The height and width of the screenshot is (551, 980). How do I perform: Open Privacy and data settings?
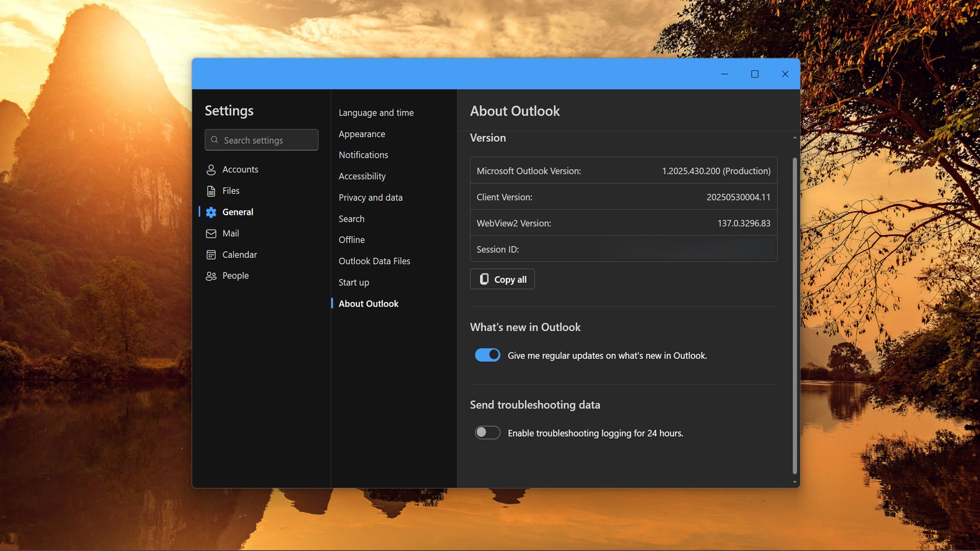(x=371, y=197)
